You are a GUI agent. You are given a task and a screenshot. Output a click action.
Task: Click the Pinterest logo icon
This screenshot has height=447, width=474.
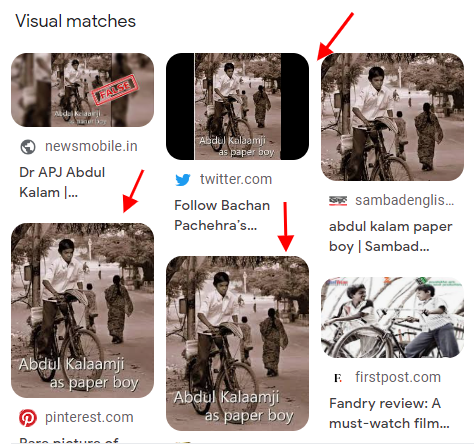tap(28, 418)
